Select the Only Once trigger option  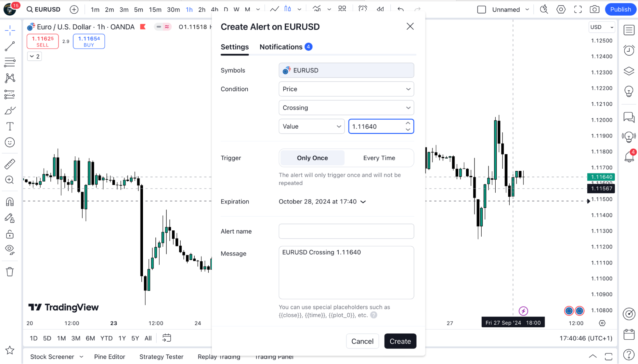[x=312, y=158]
